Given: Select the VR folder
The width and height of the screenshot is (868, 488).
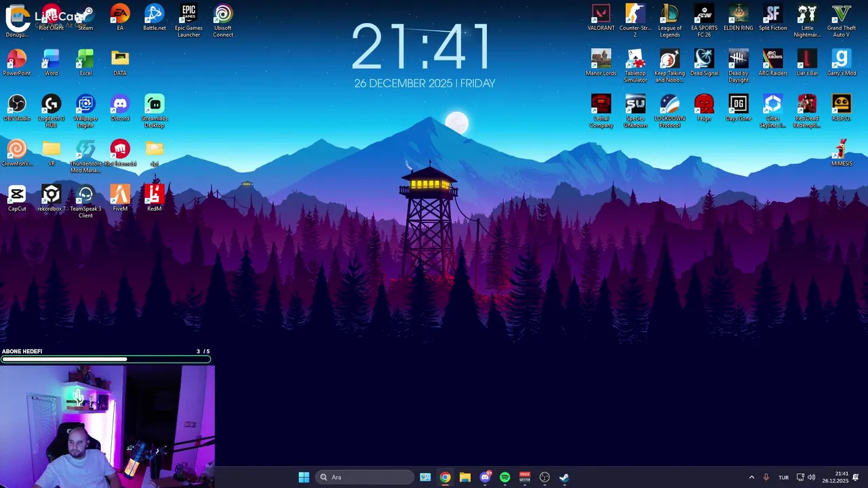Looking at the screenshot, I should 51,153.
